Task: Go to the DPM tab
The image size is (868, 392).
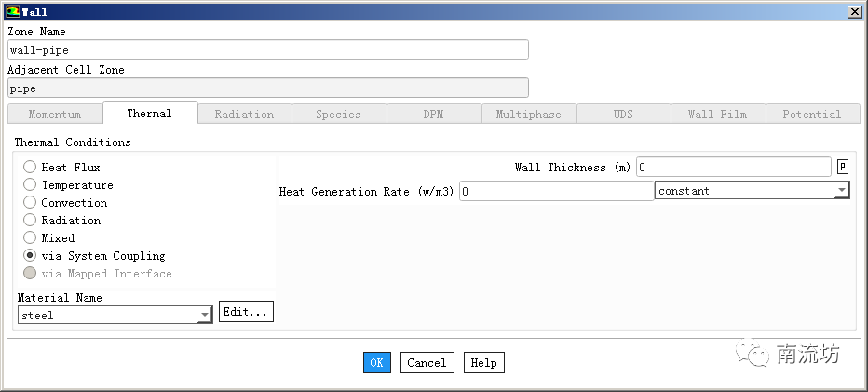Action: point(433,114)
